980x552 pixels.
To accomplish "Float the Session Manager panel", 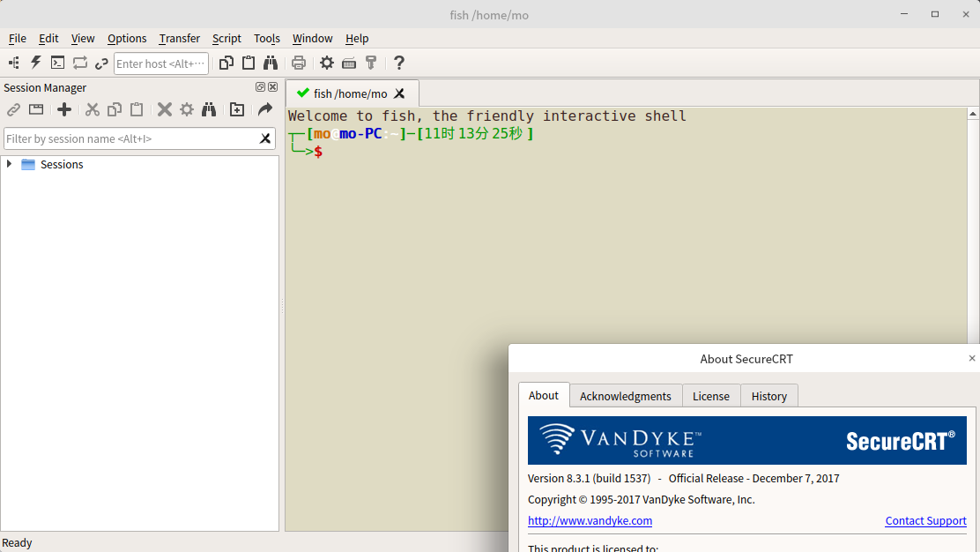I will (260, 87).
